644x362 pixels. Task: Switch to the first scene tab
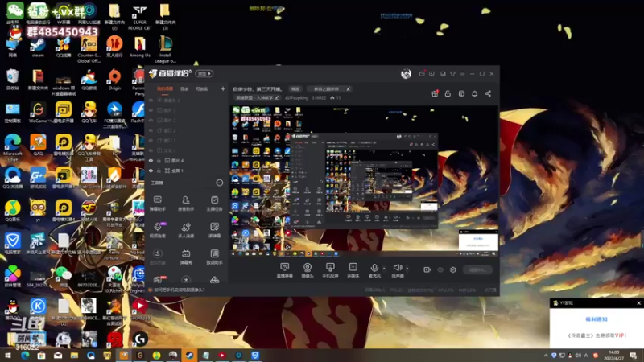pos(165,88)
